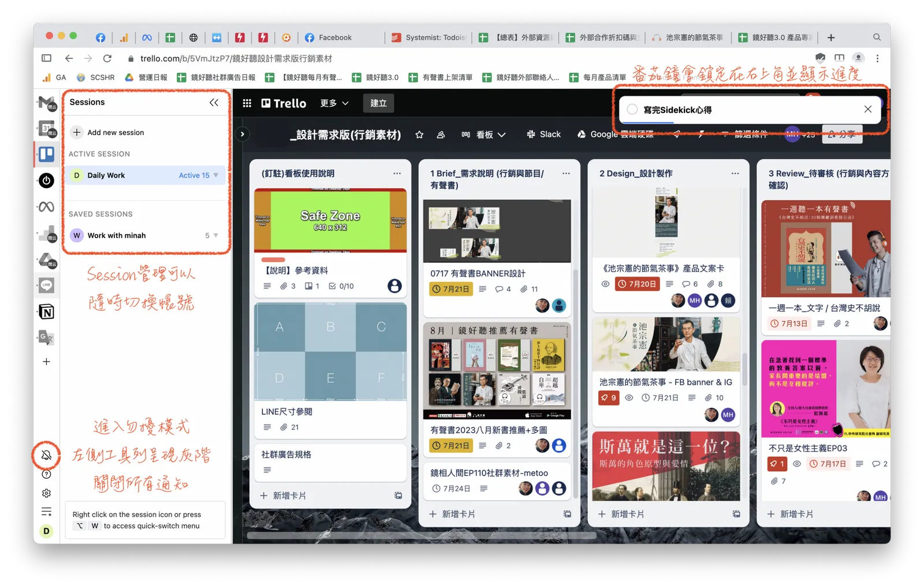Open Sidekick settings gear

[x=46, y=493]
